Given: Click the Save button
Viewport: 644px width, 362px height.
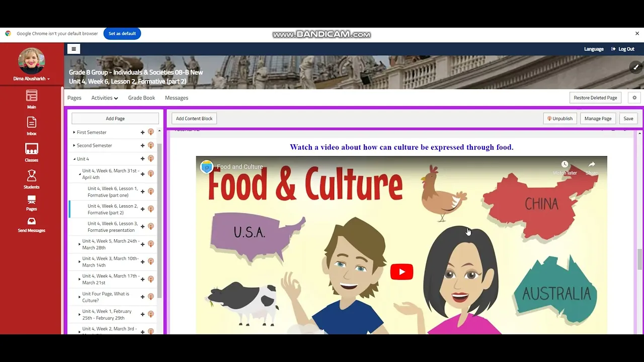Looking at the screenshot, I should (628, 119).
